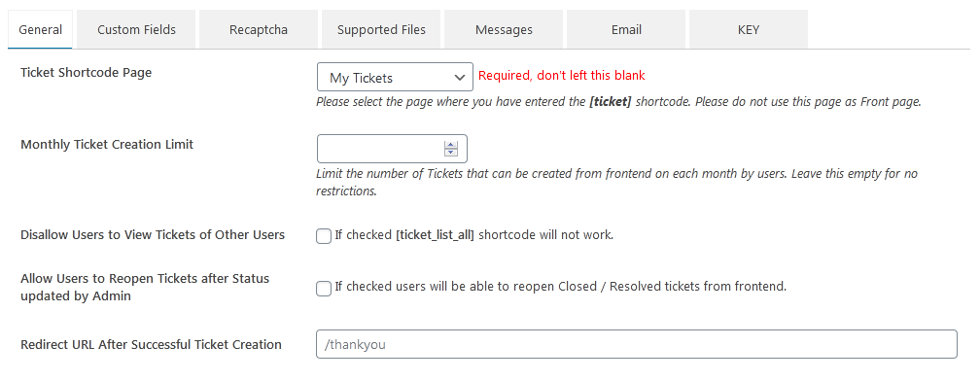
Task: Open the Recaptcha tab
Action: [x=259, y=29]
